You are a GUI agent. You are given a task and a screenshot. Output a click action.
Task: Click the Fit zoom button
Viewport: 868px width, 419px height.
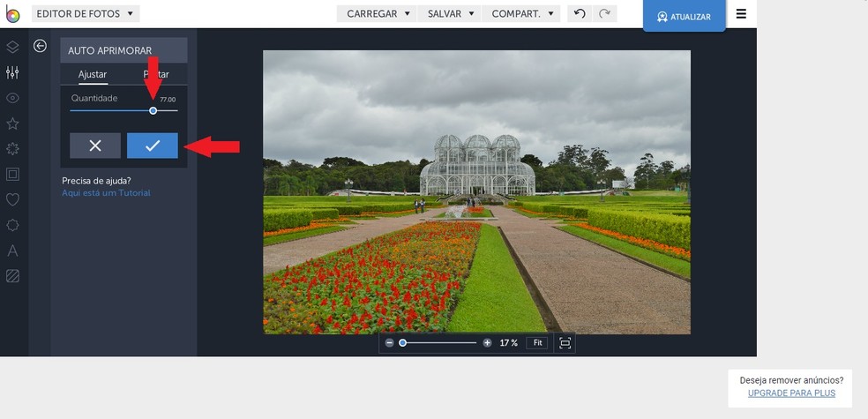pos(537,343)
